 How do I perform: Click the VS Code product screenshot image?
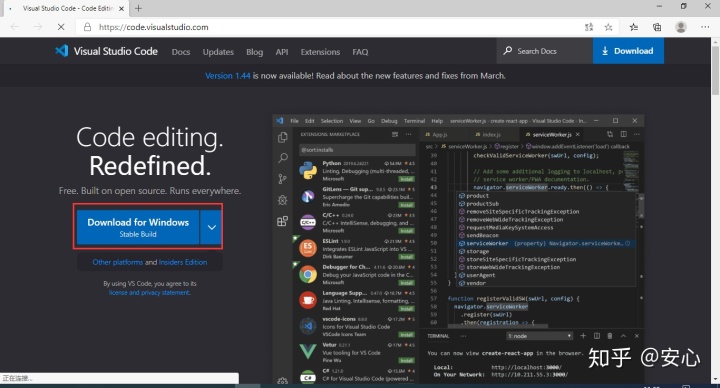pos(458,249)
